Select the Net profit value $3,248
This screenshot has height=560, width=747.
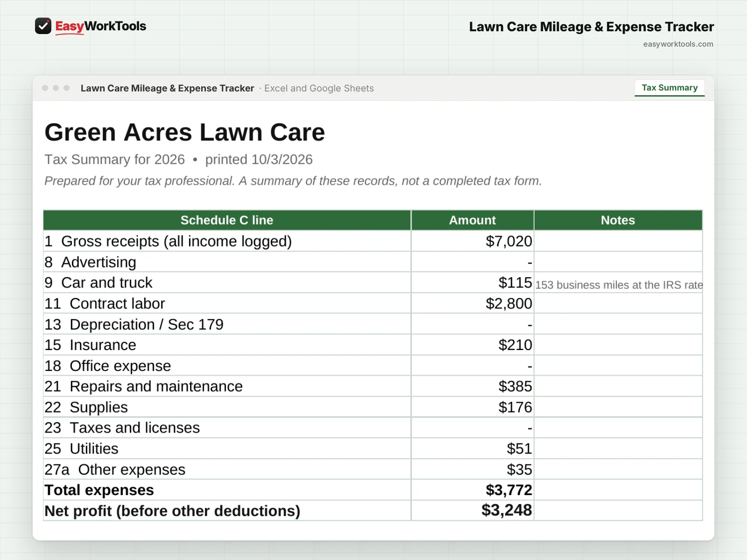(x=507, y=510)
